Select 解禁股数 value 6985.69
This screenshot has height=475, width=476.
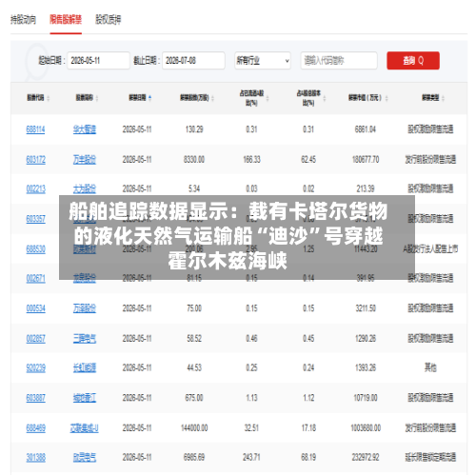tap(194, 458)
